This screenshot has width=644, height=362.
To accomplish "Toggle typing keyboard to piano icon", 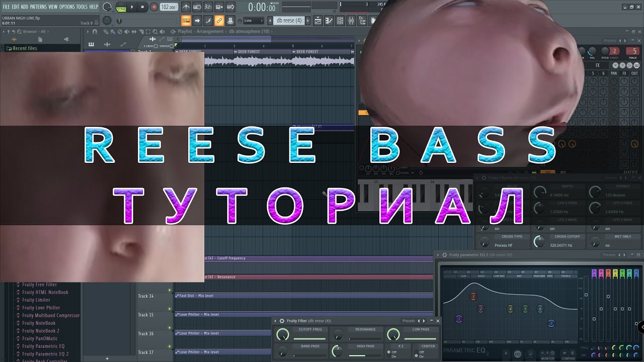I will point(186,21).
